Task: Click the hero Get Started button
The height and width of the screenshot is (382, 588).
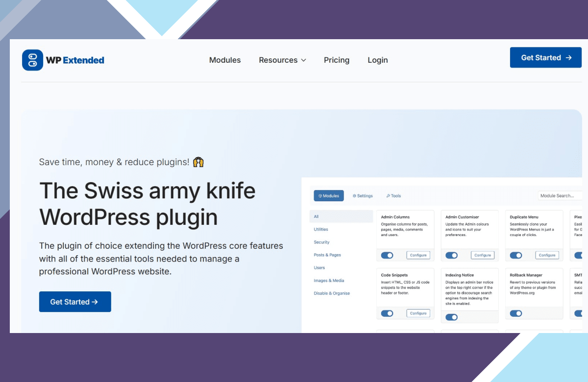Action: pyautogui.click(x=75, y=302)
